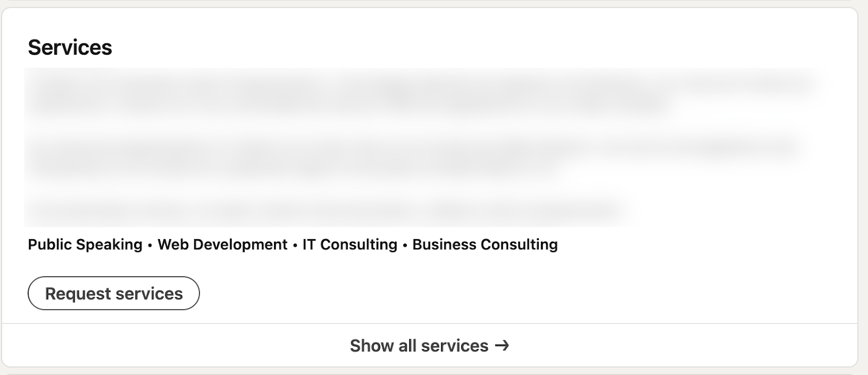
Task: Click the blurred services description text
Action: [325, 146]
